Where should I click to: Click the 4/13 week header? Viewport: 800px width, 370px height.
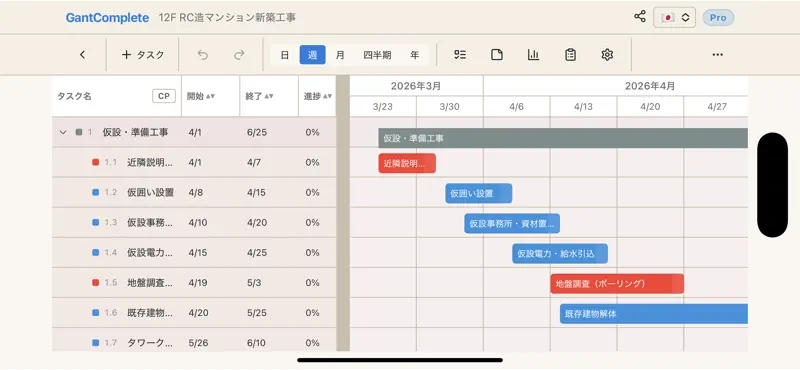coord(583,107)
